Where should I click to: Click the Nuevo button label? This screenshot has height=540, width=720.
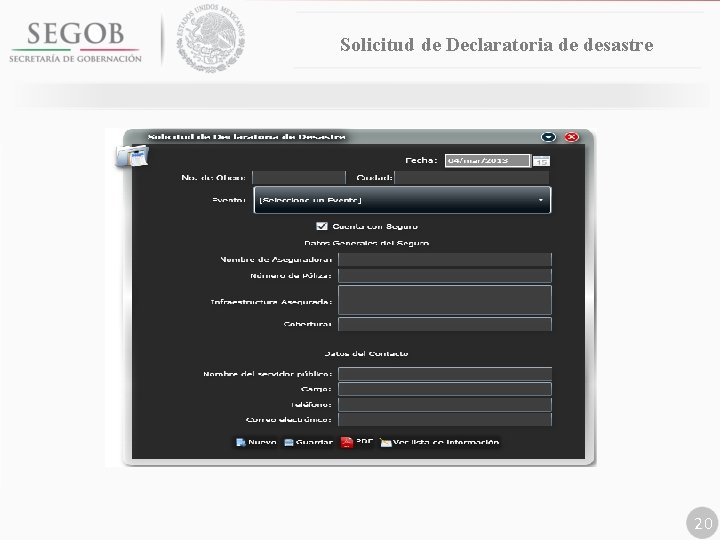[262, 442]
